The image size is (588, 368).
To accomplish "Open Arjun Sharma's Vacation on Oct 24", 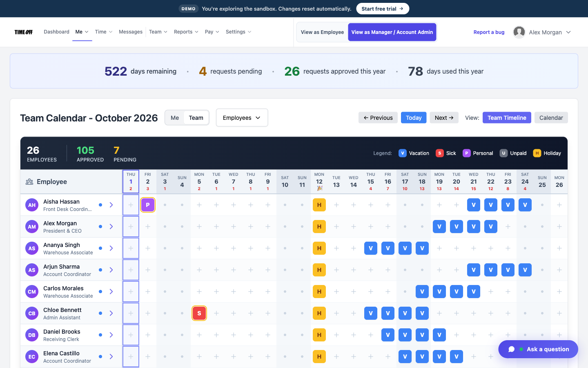I will (525, 270).
